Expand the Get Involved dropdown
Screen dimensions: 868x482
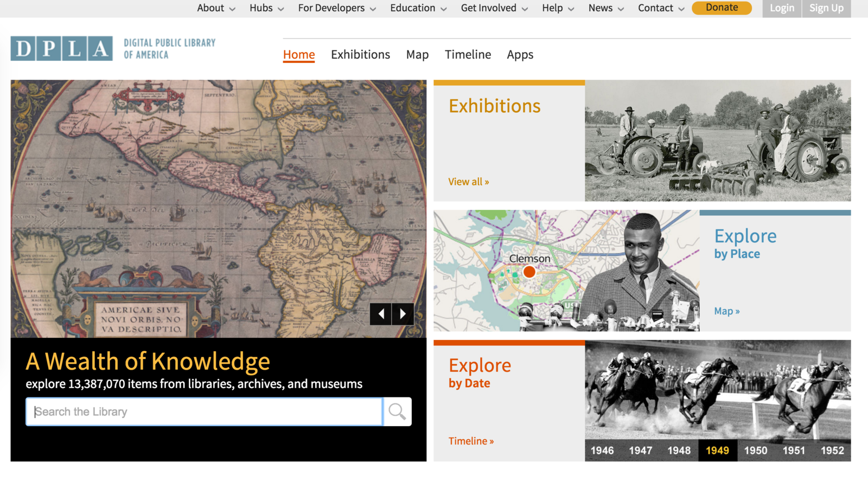click(494, 8)
